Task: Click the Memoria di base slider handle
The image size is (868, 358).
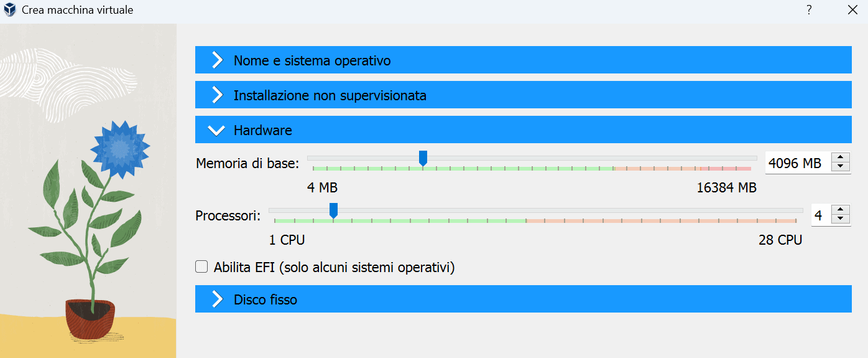Action: click(x=423, y=158)
